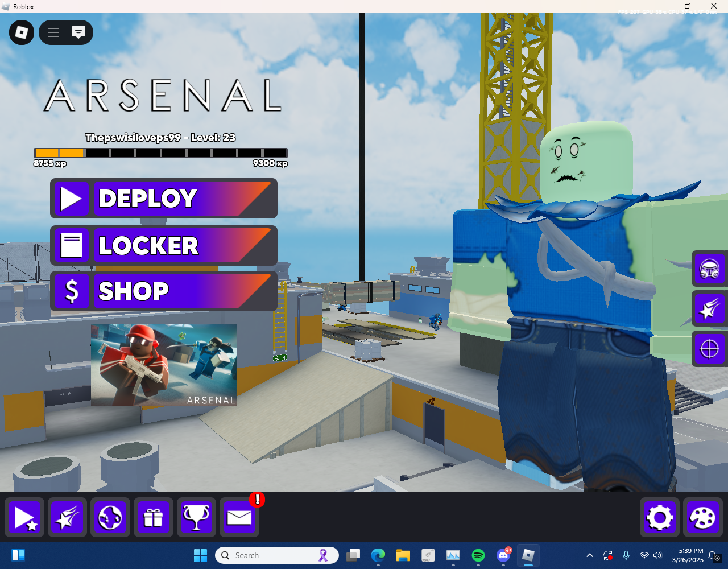Open the trophy icon

click(196, 517)
